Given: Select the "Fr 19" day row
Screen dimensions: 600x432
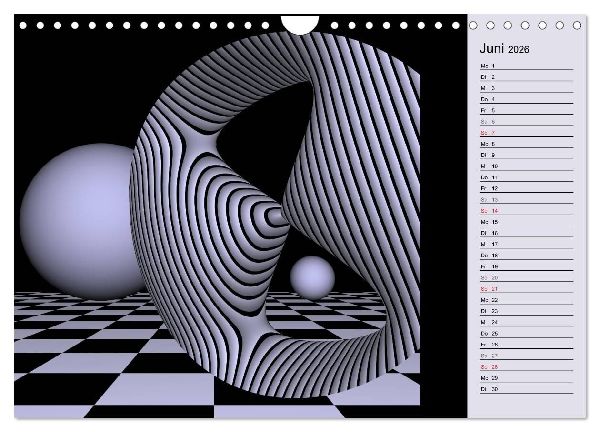Looking at the screenshot, I should [x=527, y=266].
